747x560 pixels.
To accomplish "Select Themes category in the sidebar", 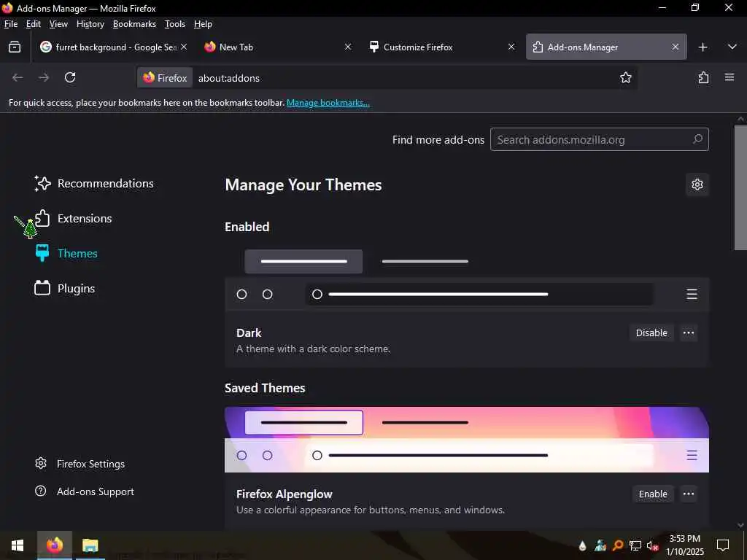I will [66, 253].
